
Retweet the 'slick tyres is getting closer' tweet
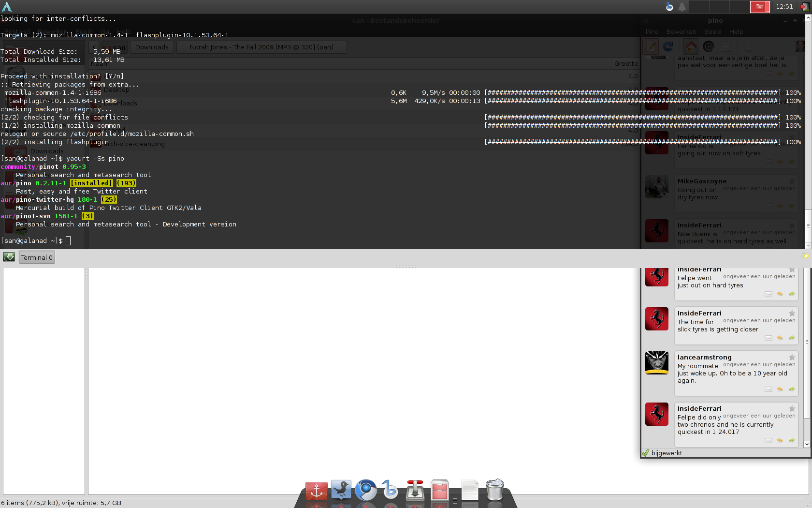[x=792, y=338]
